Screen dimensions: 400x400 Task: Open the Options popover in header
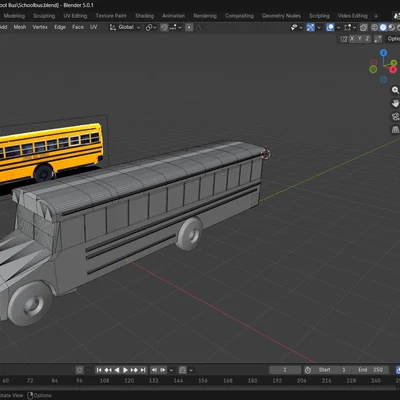(x=393, y=39)
